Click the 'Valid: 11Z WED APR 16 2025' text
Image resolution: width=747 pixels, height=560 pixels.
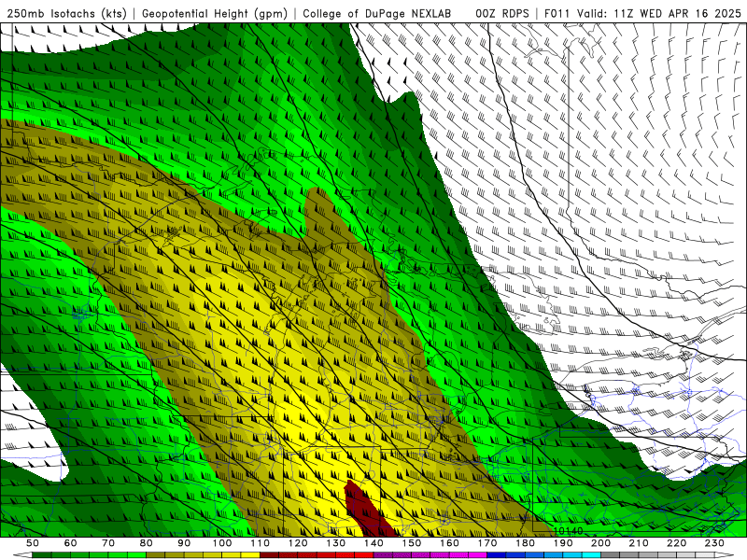pyautogui.click(x=659, y=13)
